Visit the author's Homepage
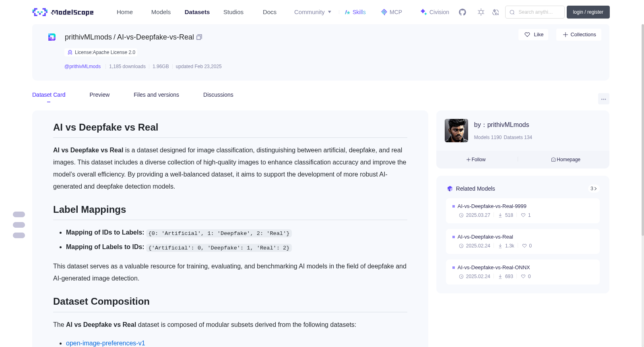This screenshot has height=347, width=644. (x=566, y=160)
